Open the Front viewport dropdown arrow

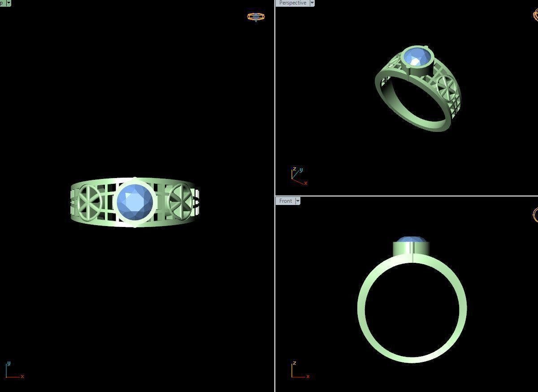tap(297, 201)
